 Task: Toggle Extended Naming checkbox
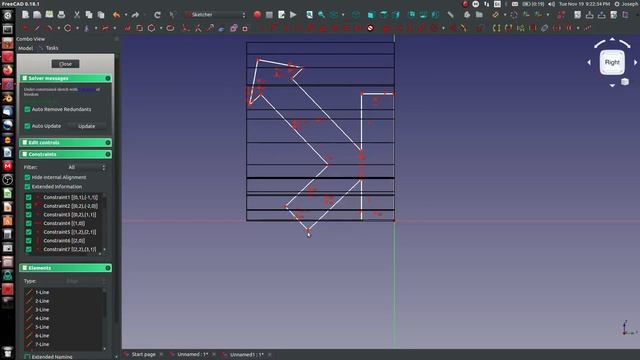[27, 357]
